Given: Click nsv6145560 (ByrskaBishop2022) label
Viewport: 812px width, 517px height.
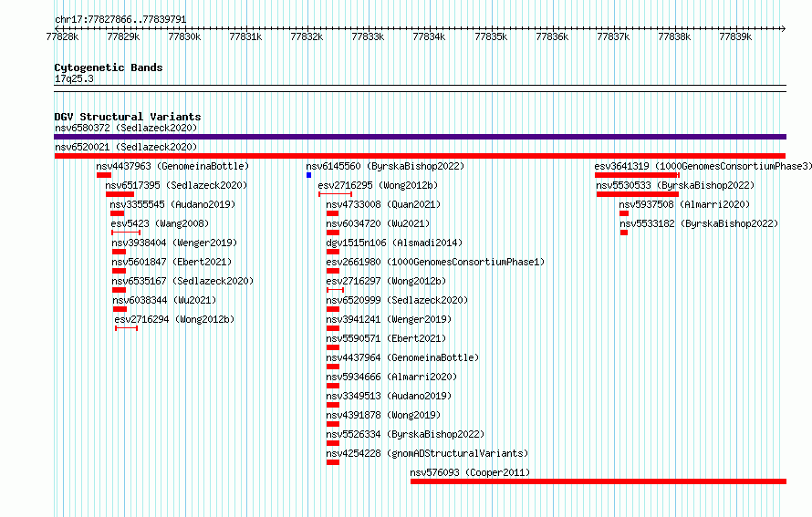Looking at the screenshot, I should 385,166.
